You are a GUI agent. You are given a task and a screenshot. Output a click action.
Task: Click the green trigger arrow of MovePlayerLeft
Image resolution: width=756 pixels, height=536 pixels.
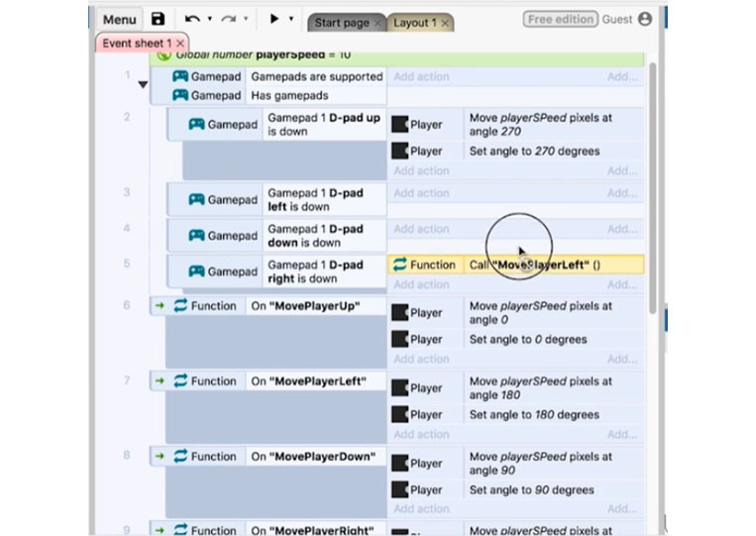[160, 380]
